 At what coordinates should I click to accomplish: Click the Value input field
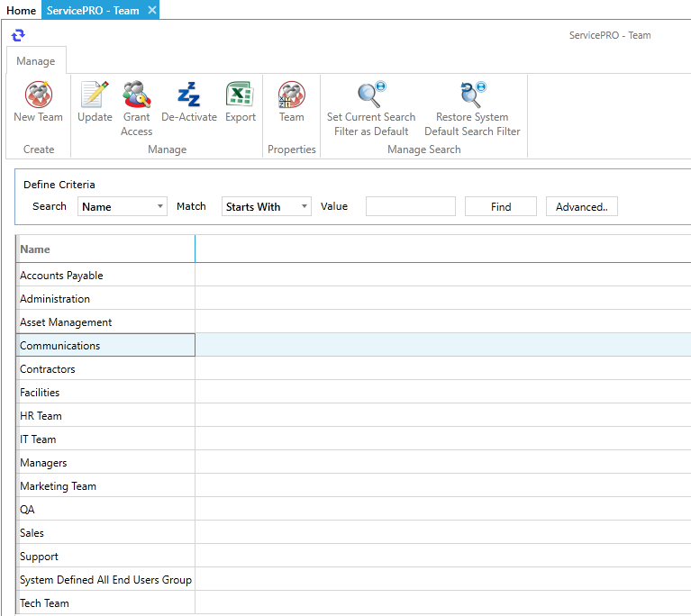click(410, 206)
